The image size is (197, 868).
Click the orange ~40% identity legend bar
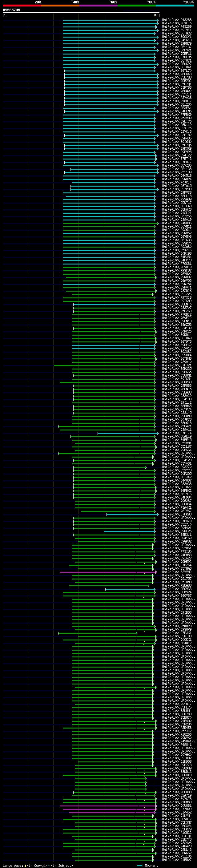coord(60,6)
